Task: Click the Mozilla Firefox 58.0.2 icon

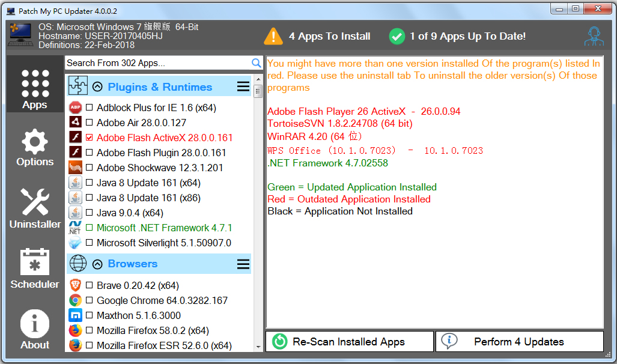Action: [x=75, y=330]
